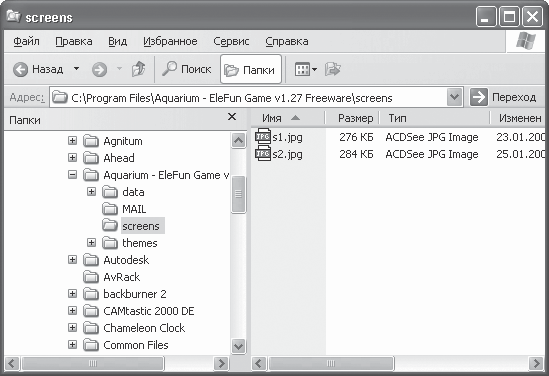
Task: Select the themes folder icon
Action: [110, 243]
